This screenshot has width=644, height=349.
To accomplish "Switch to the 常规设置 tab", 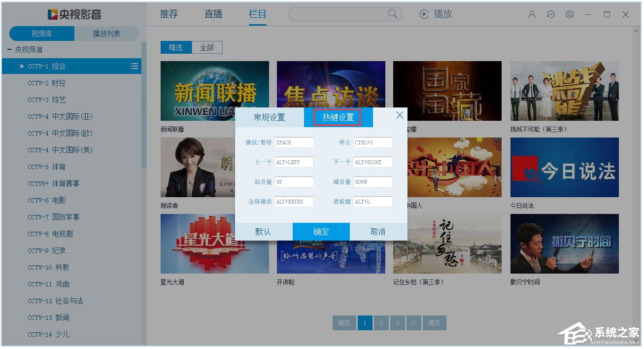I will point(269,117).
